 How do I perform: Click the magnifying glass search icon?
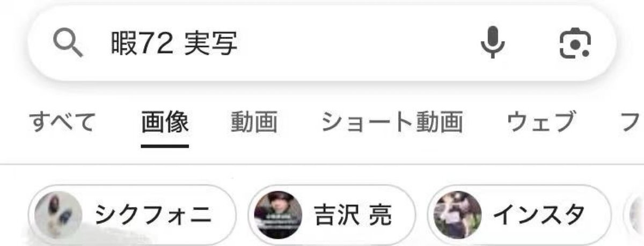point(68,44)
